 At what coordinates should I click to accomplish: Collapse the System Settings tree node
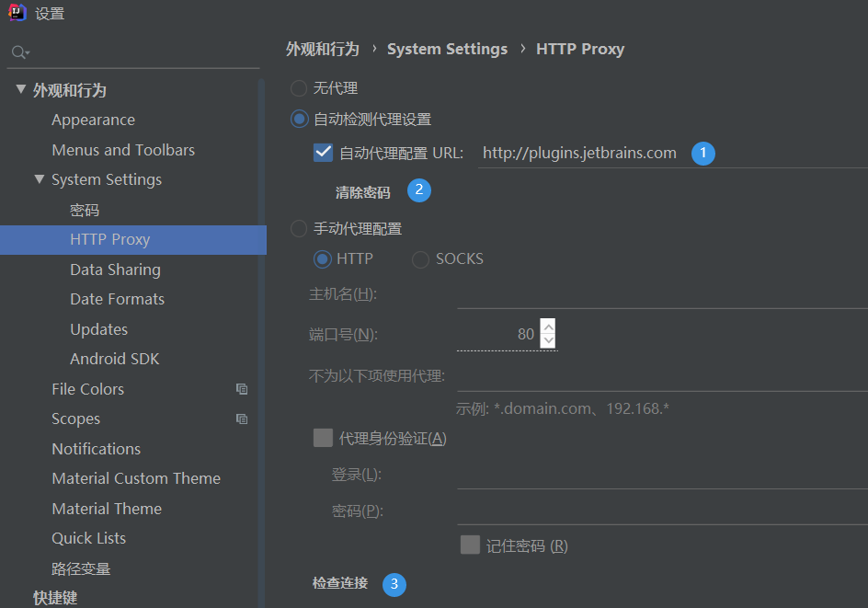39,179
